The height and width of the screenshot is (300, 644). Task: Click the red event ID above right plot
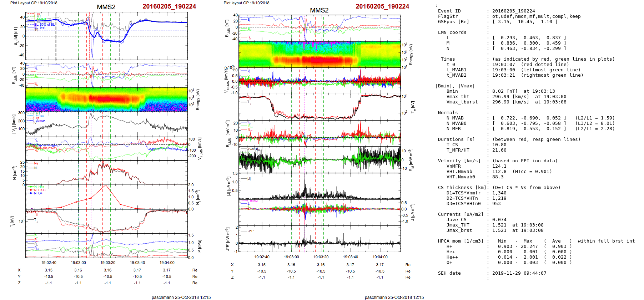pos(382,6)
